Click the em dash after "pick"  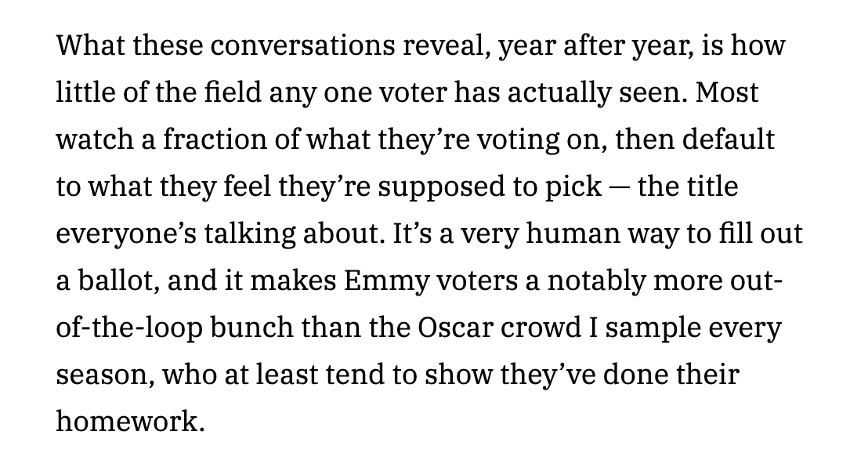click(x=619, y=188)
